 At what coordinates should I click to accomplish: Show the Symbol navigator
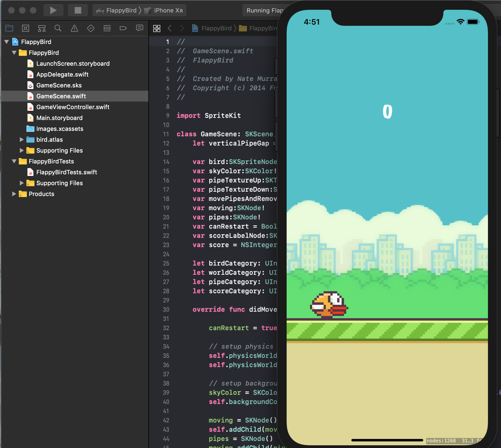[42, 28]
